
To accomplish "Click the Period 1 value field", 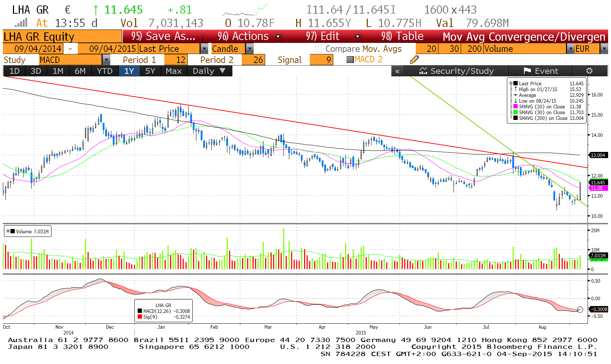I will tap(175, 60).
